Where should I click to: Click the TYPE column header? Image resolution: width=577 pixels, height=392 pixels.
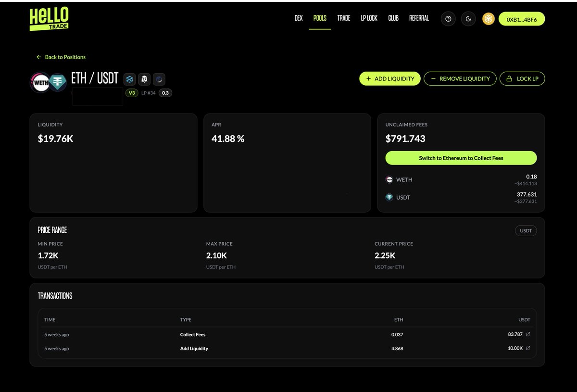click(186, 319)
